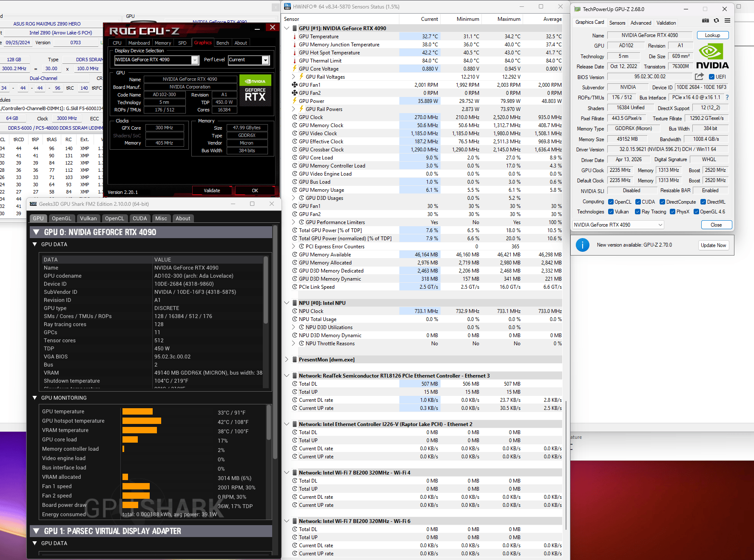Viewport: 754px width, 560px height.
Task: Click the Intel I226-V network chip icon
Action: [x=294, y=424]
